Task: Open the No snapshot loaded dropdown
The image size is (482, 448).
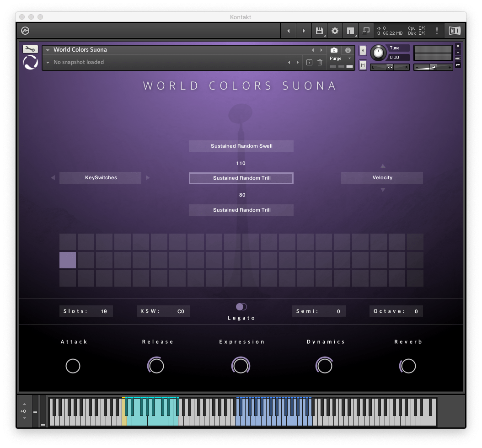Action: coord(48,62)
